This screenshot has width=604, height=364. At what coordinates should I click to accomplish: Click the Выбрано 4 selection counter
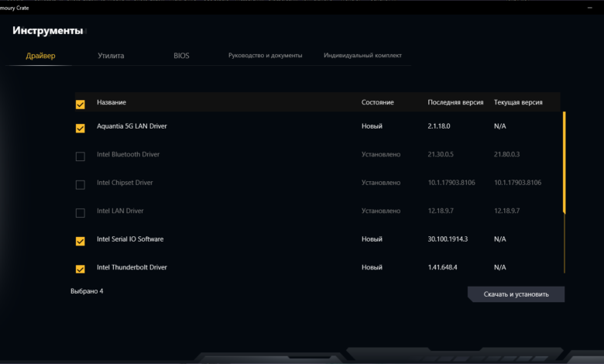click(87, 291)
